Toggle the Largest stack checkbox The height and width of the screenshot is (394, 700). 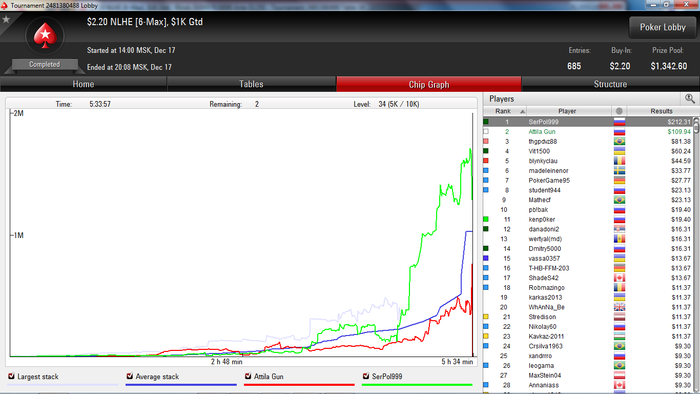[12, 376]
